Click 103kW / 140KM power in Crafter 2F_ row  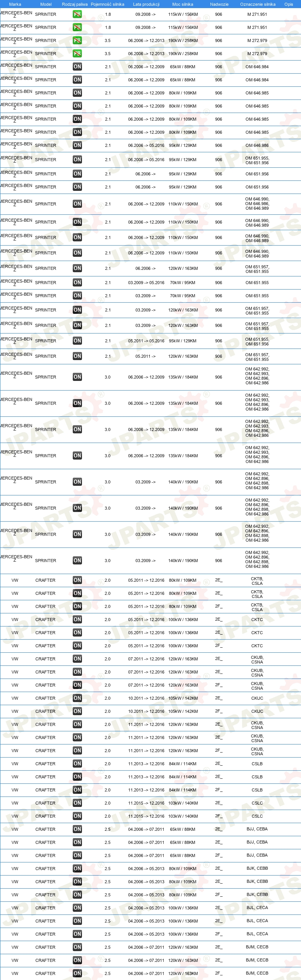(x=183, y=816)
